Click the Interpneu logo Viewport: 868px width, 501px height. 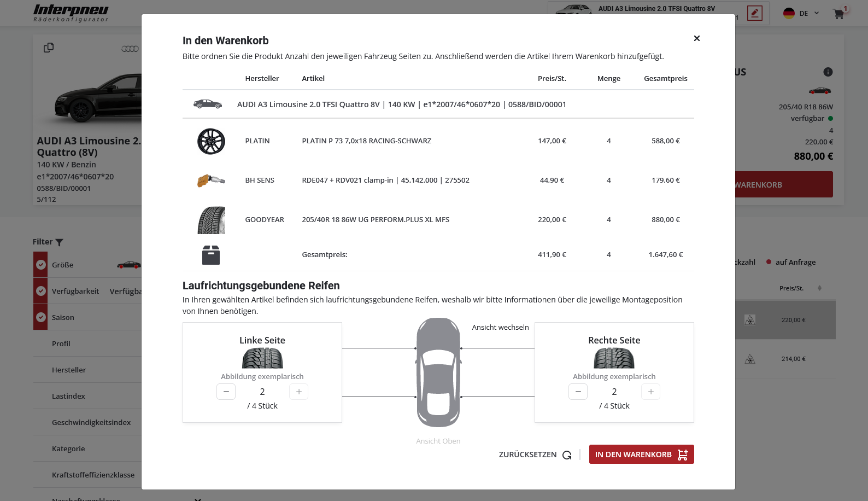coord(71,13)
